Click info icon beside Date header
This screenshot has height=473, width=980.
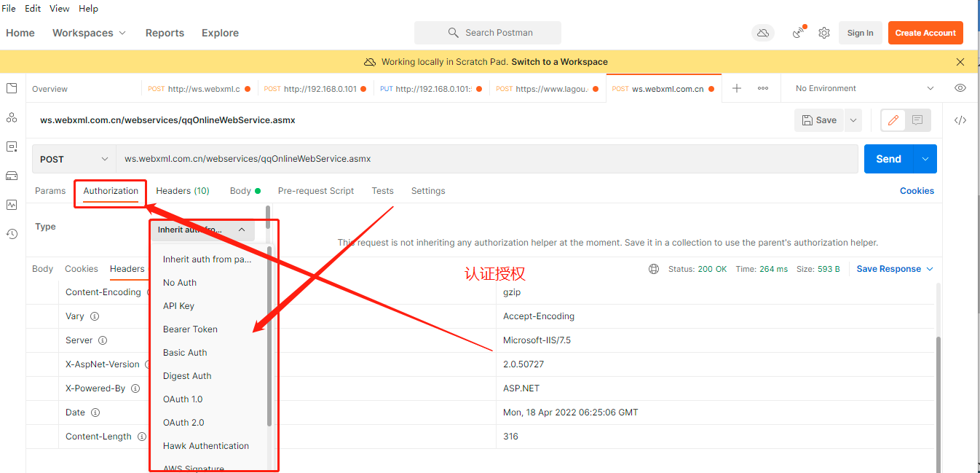[95, 413]
